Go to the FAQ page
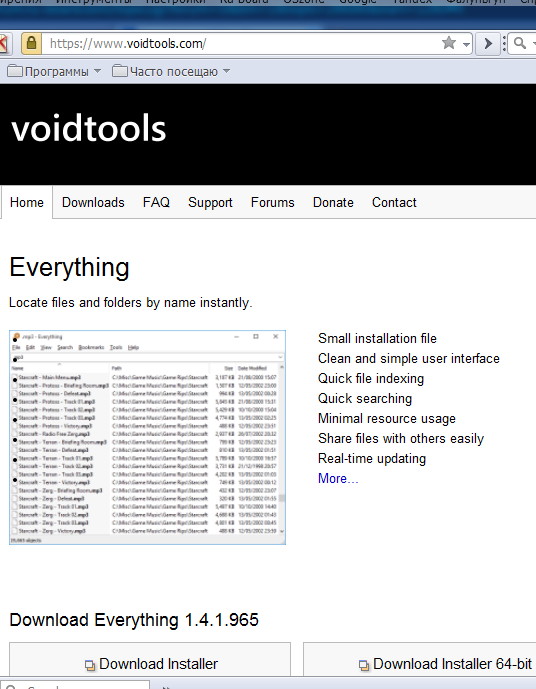The width and height of the screenshot is (536, 689). 156,202
